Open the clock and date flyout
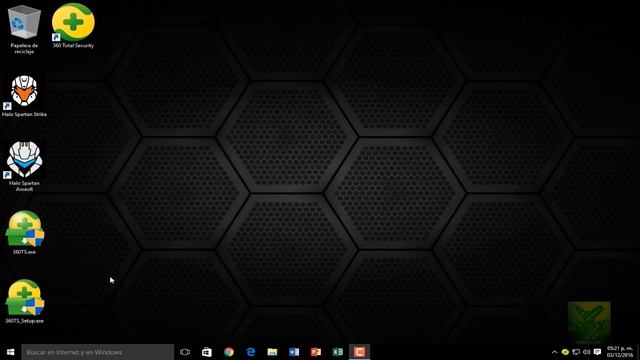Screen dimensions: 640x360 click(x=620, y=352)
